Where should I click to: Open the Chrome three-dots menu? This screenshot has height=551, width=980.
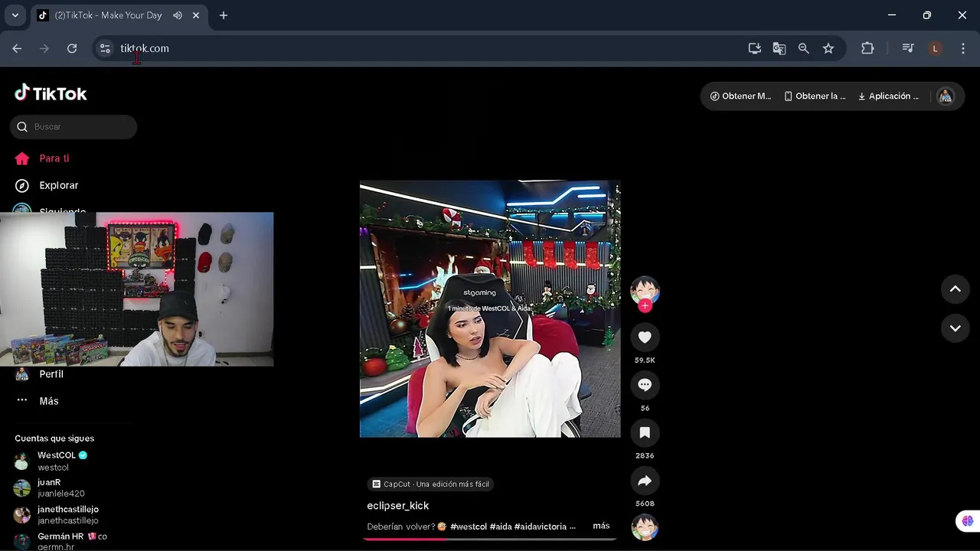point(962,48)
